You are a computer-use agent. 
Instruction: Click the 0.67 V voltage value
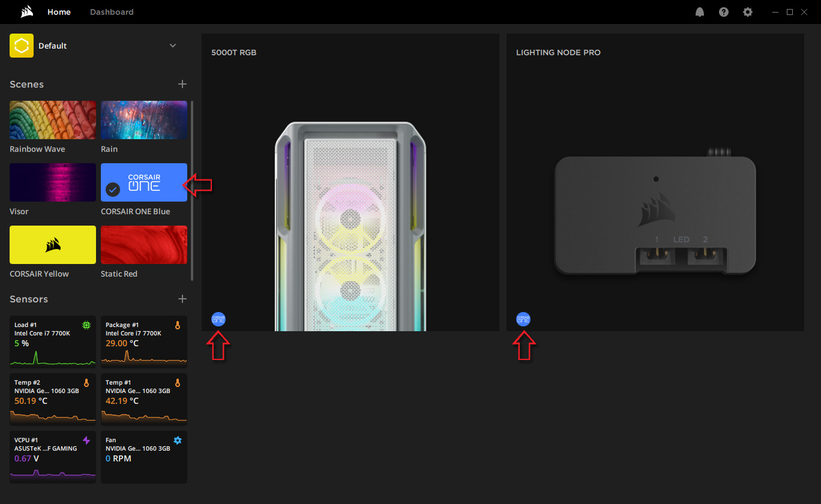pos(26,458)
